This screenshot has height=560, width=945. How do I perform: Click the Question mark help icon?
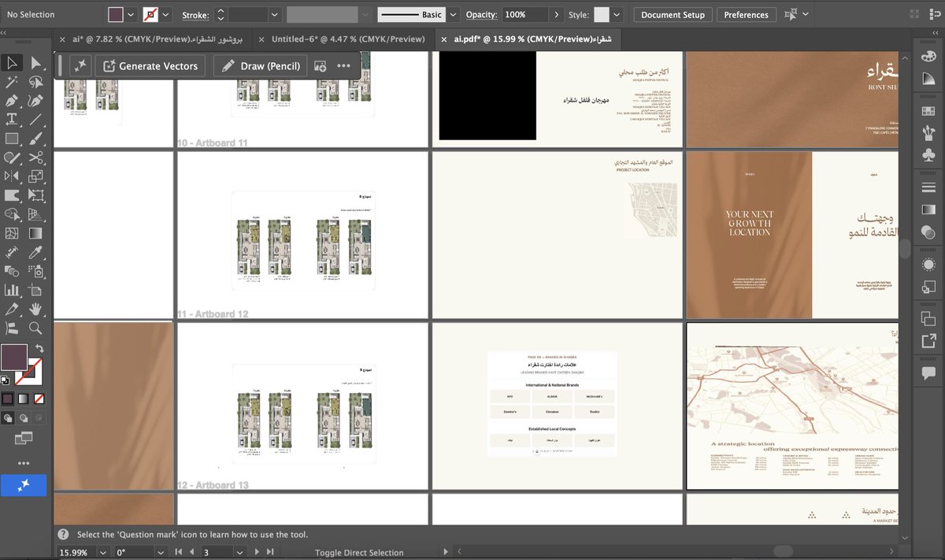[x=62, y=534]
